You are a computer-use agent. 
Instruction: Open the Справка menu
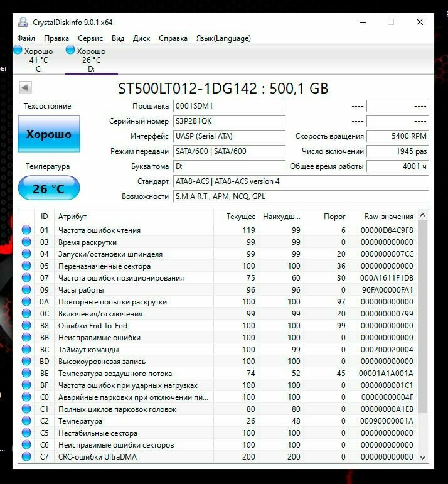point(173,38)
